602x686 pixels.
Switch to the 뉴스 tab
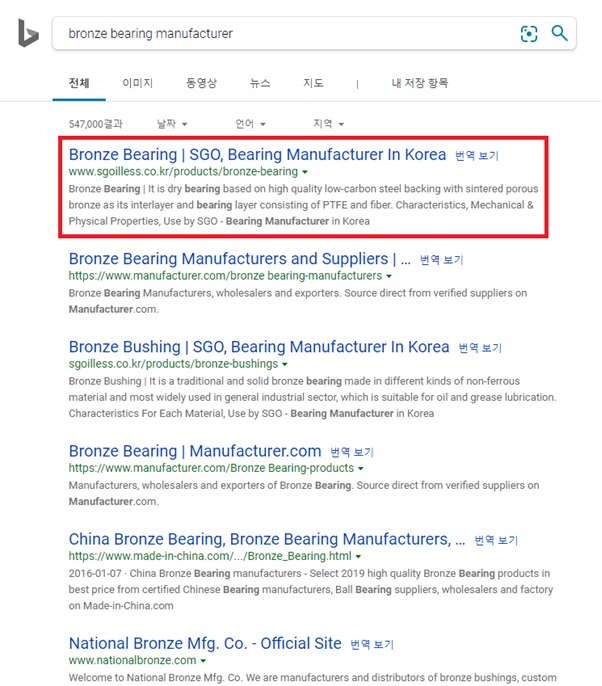pyautogui.click(x=260, y=83)
